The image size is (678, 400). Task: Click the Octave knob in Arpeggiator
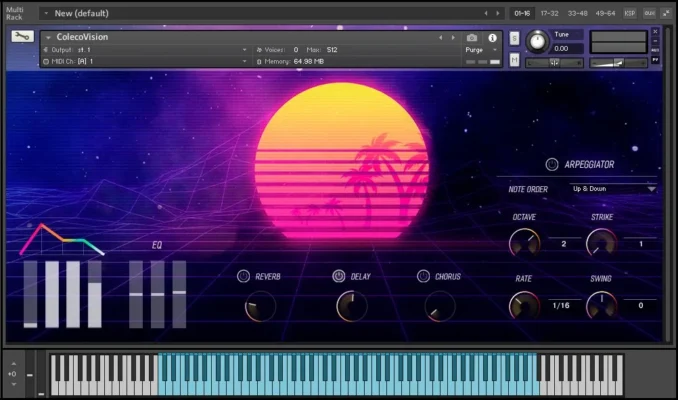(524, 243)
